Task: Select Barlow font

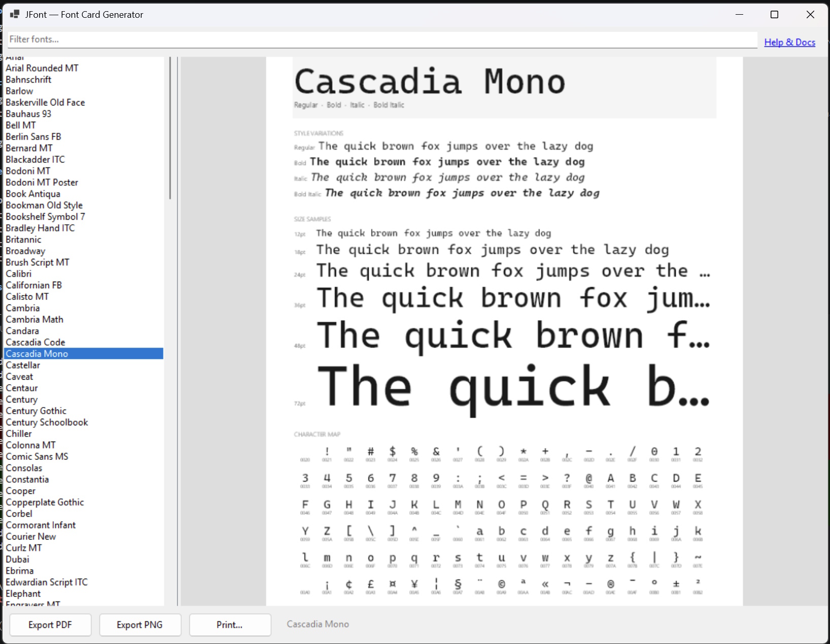Action: point(84,91)
